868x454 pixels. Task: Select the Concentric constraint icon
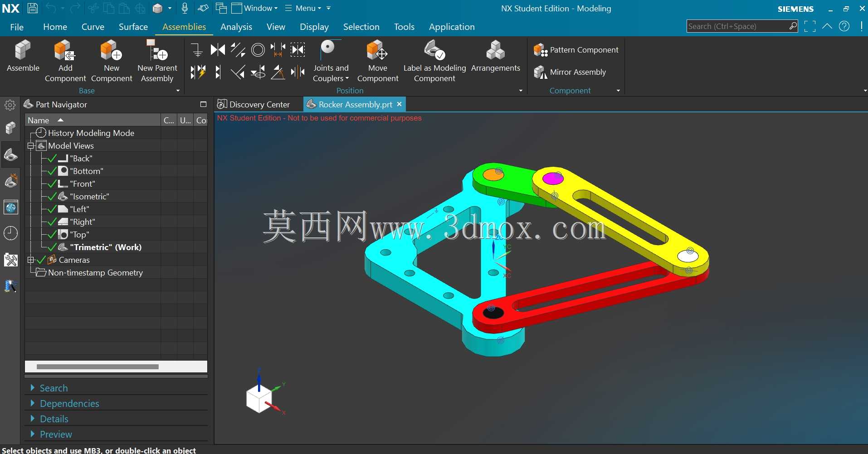tap(258, 50)
